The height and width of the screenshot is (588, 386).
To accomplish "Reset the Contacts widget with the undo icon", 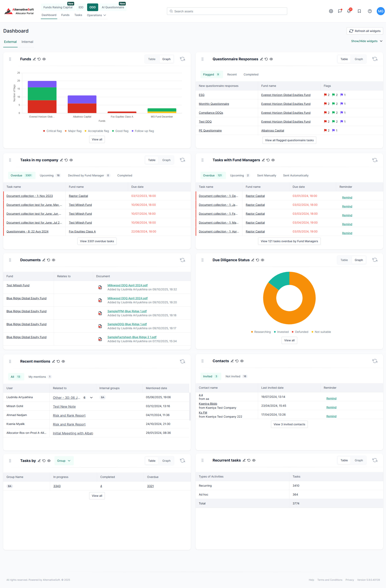I will (x=237, y=361).
